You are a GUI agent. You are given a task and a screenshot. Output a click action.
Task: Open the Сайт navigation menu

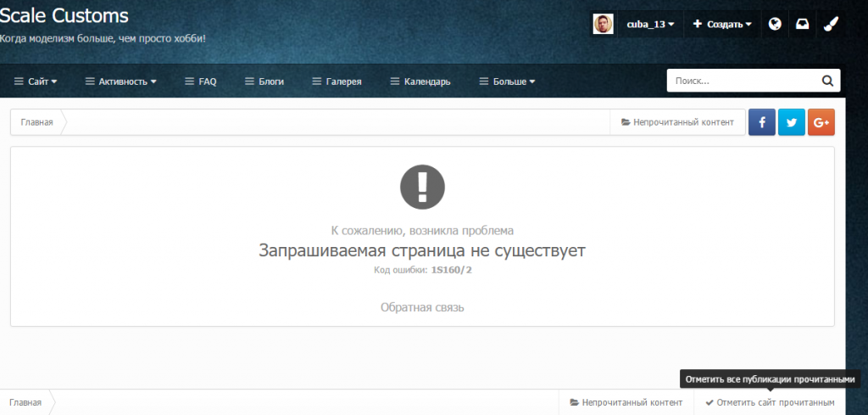tap(36, 81)
